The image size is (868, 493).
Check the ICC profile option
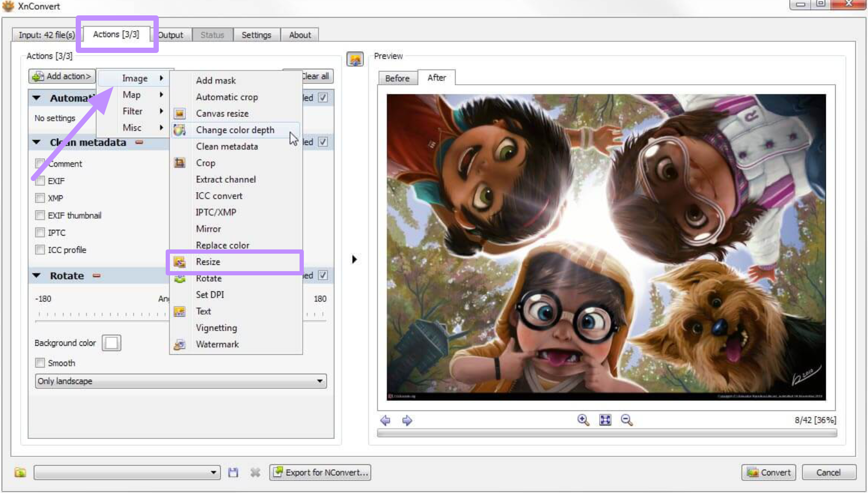(x=40, y=249)
